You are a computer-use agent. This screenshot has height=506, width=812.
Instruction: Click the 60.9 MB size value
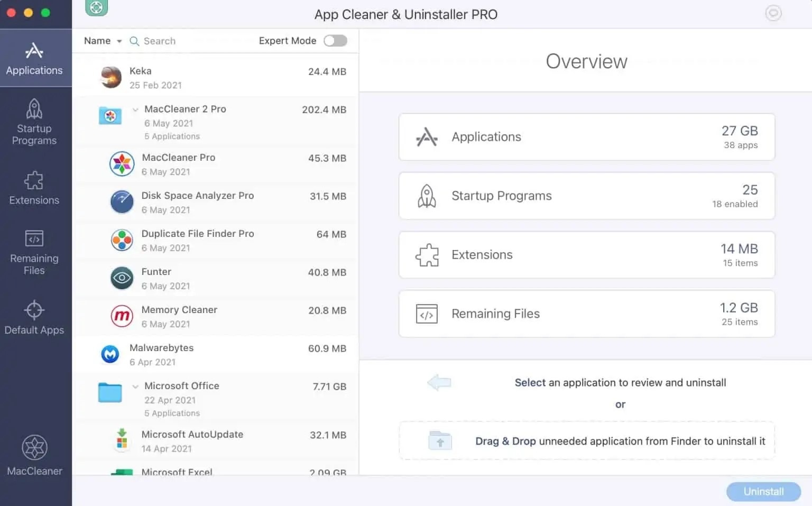point(327,348)
